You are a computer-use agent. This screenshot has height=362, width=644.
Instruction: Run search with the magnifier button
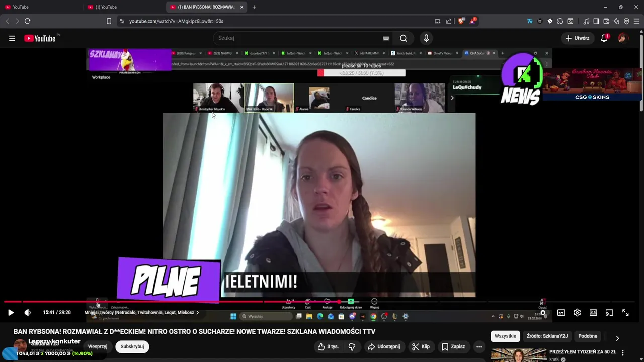click(404, 38)
